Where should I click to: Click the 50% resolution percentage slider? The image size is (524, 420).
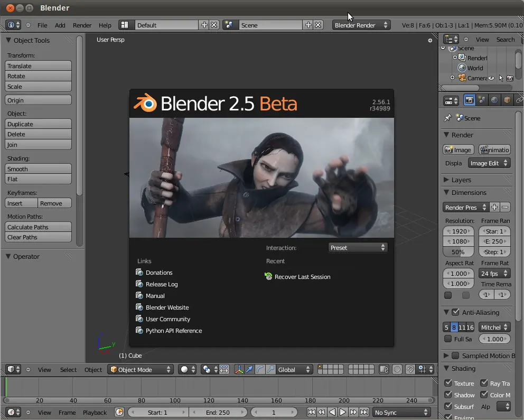coord(458,252)
